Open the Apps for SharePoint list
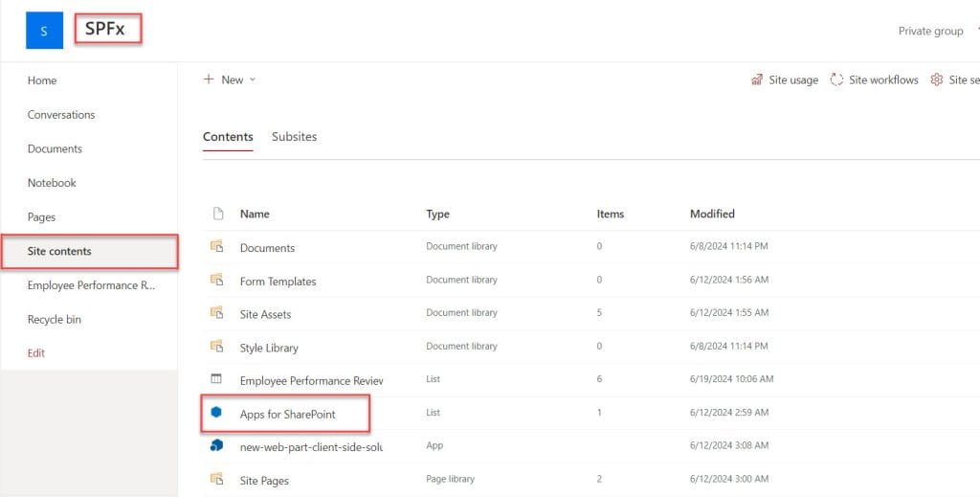 pos(288,414)
